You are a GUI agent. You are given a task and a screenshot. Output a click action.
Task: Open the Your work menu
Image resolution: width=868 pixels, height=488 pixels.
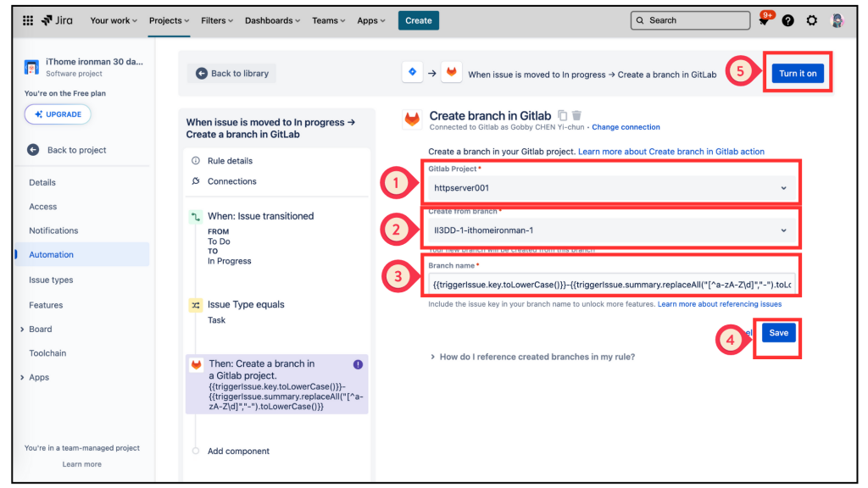[114, 20]
